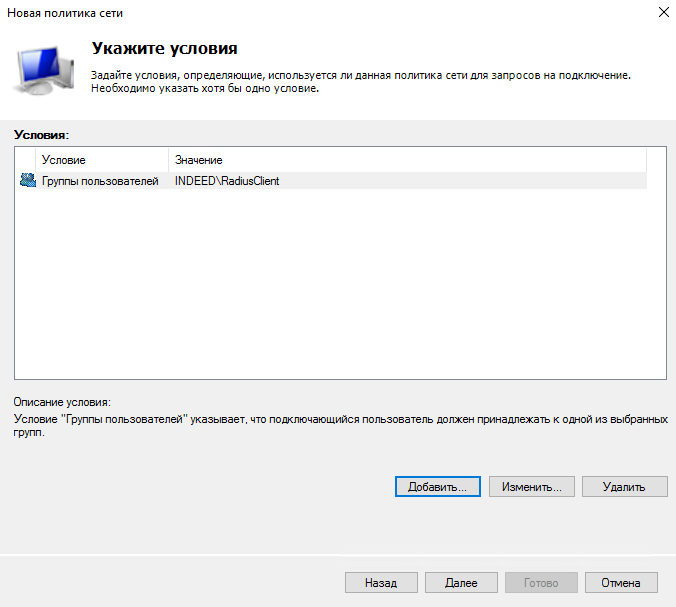Screen dimensions: 676x607
Task: Click the Укажите условия heading
Action: click(164, 48)
